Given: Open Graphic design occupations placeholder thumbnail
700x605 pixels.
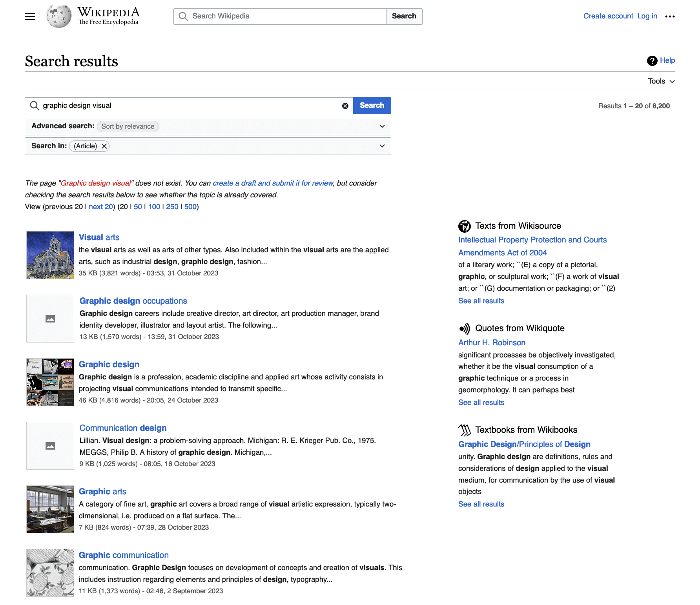Looking at the screenshot, I should pyautogui.click(x=50, y=319).
